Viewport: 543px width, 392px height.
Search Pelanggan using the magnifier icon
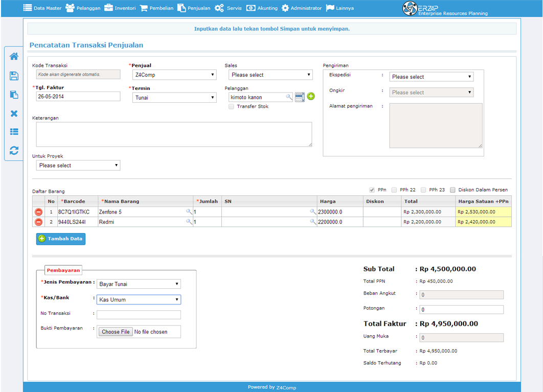[x=289, y=97]
